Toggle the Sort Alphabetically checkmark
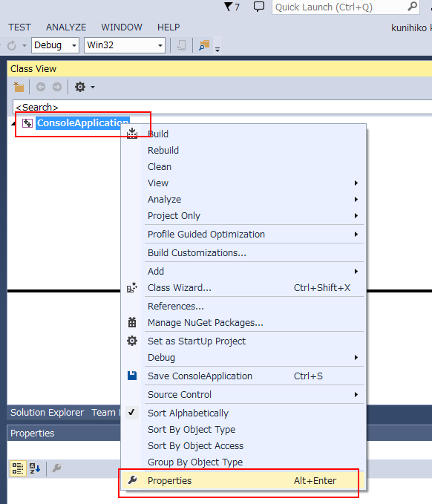432x504 pixels. pyautogui.click(x=132, y=413)
